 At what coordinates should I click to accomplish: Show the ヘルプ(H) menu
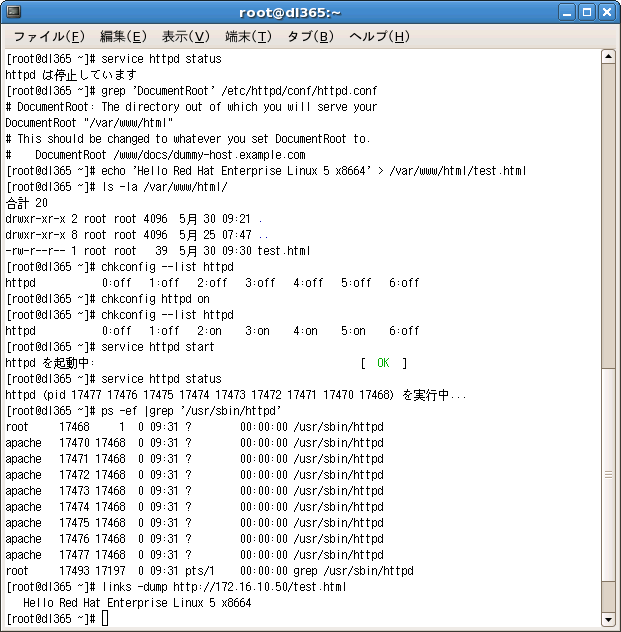click(379, 37)
